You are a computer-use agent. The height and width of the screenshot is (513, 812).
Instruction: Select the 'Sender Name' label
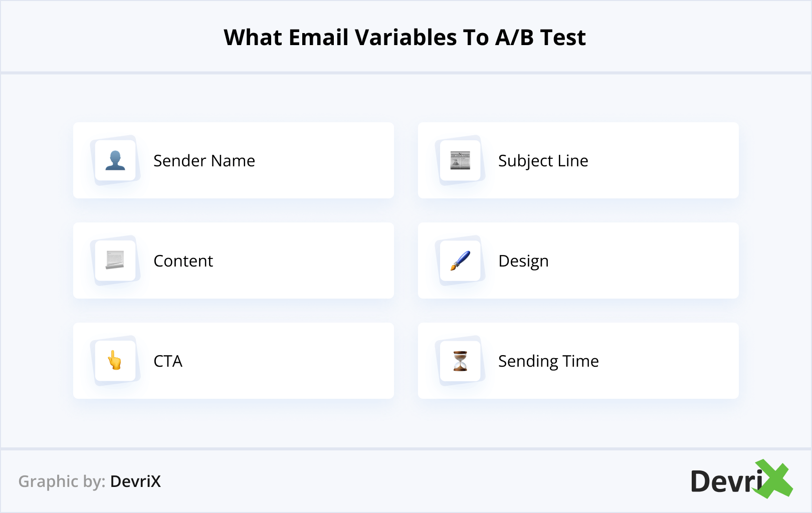(204, 161)
